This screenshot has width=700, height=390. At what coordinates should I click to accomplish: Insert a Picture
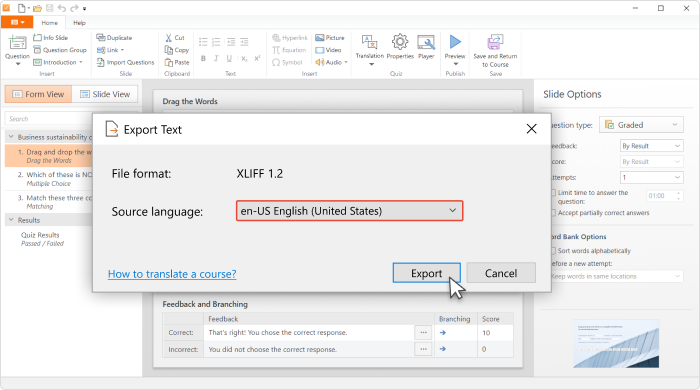[329, 38]
